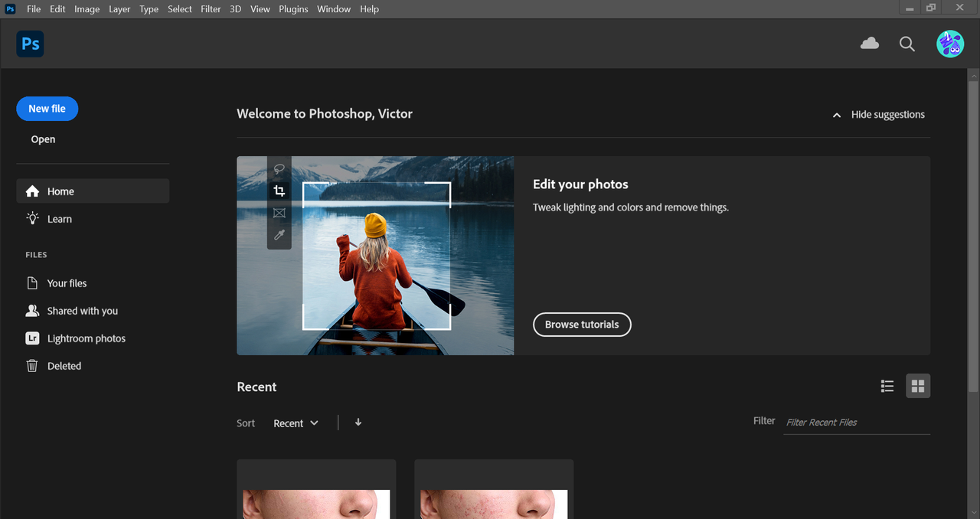Reverse sort order with the arrow icon
The height and width of the screenshot is (519, 980).
pos(358,423)
